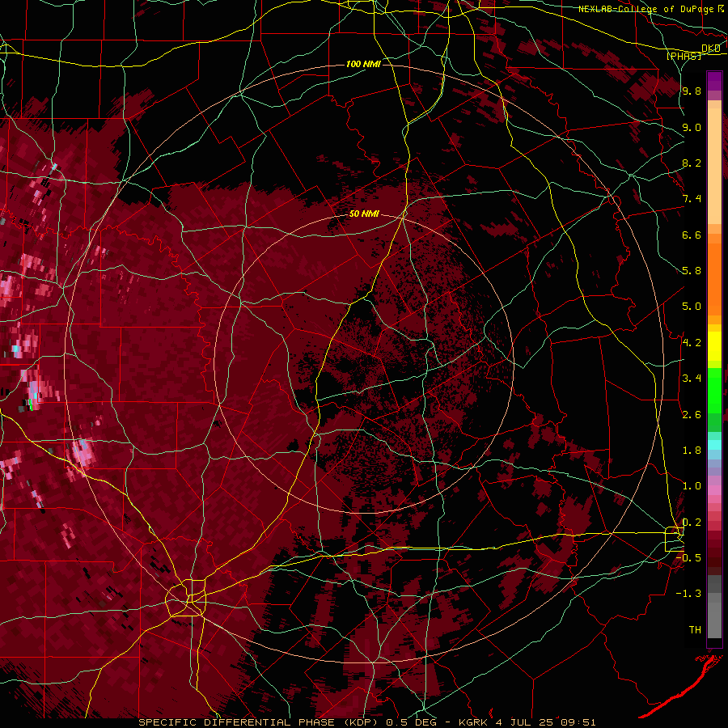The height and width of the screenshot is (728, 728).
Task: Pick the orange color bar segment near 5.8
Action: point(714,274)
